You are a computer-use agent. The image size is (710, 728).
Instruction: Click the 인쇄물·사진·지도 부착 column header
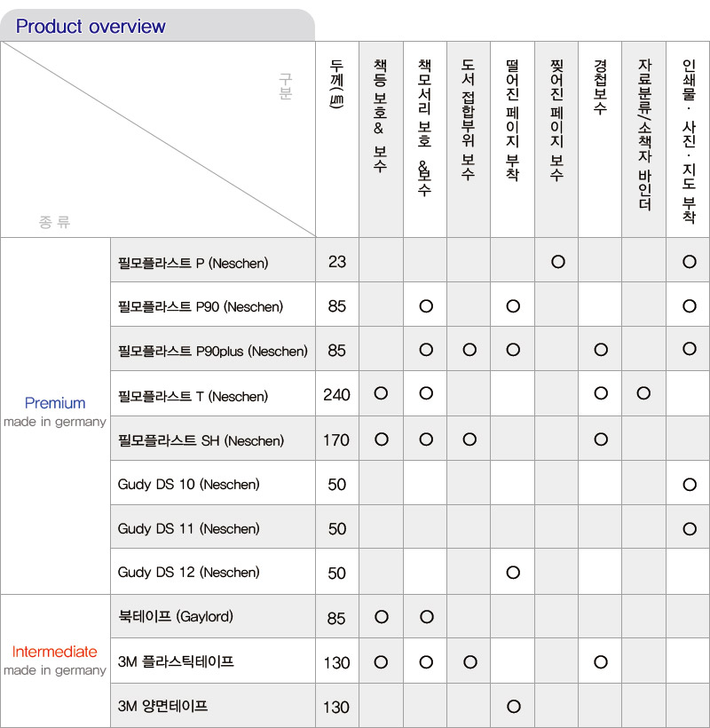[689, 141]
